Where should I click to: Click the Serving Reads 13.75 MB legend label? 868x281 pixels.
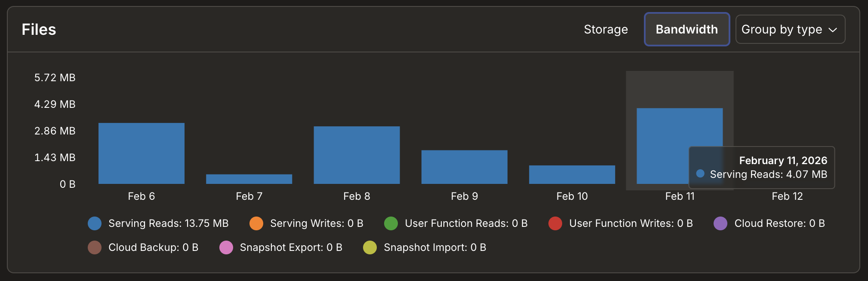click(168, 223)
